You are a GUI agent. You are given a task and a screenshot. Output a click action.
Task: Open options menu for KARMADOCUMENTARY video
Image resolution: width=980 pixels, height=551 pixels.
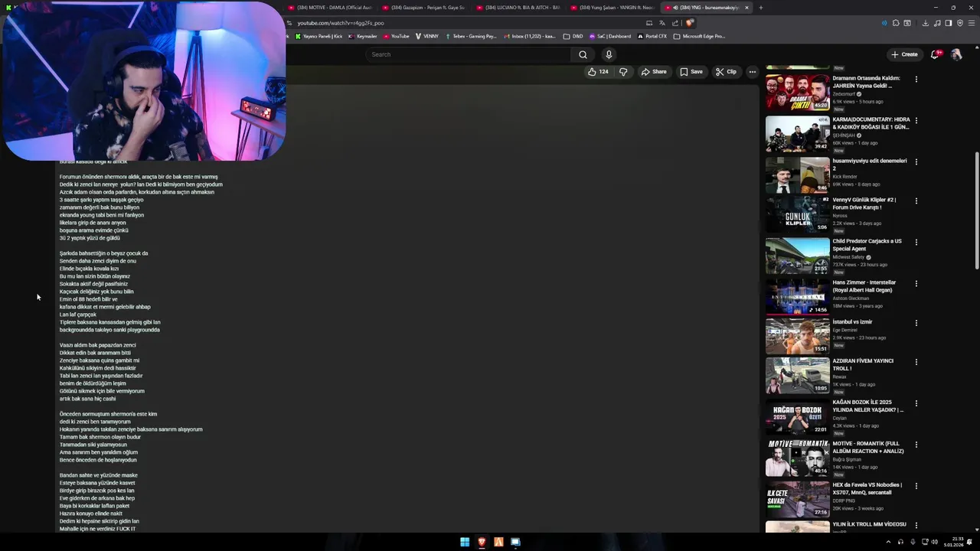(x=916, y=120)
